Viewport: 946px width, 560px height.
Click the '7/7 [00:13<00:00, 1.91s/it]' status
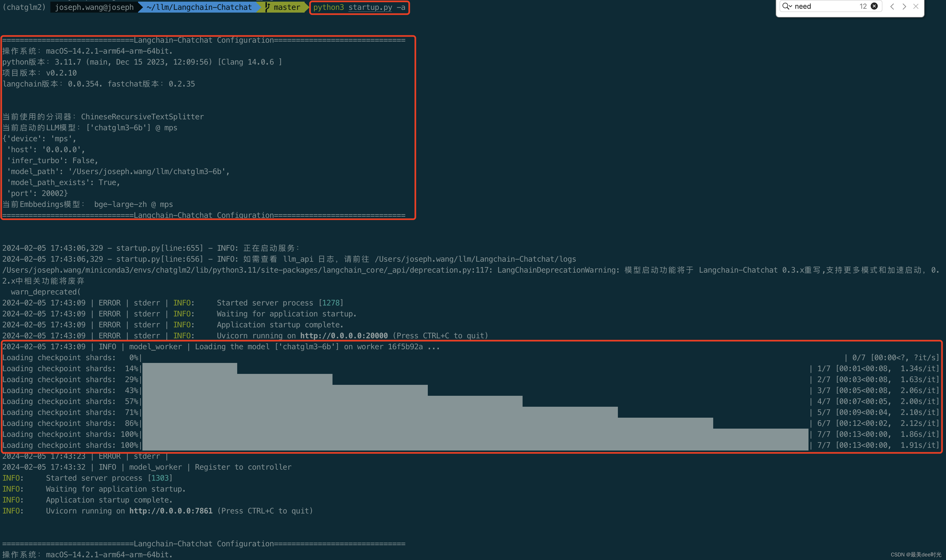[x=878, y=445]
